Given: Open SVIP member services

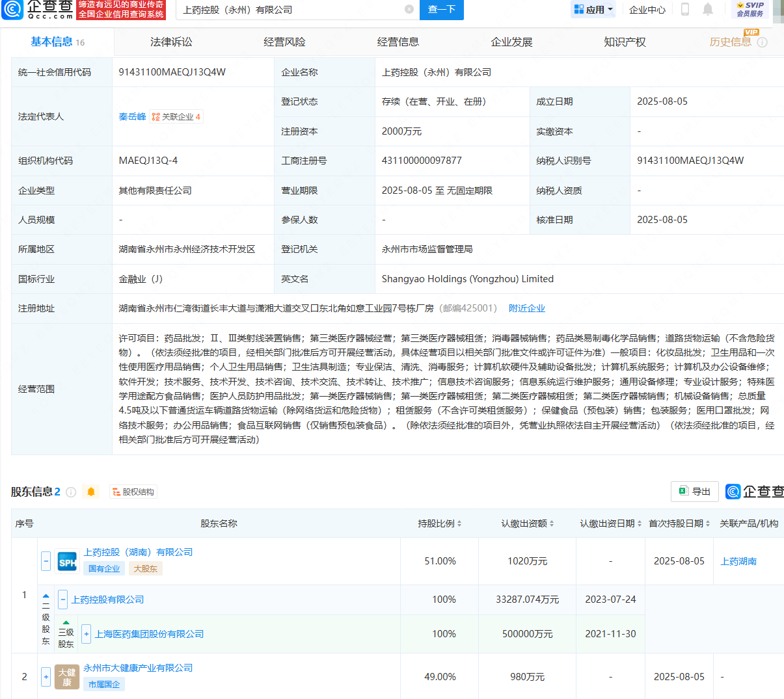Looking at the screenshot, I should tap(750, 9).
